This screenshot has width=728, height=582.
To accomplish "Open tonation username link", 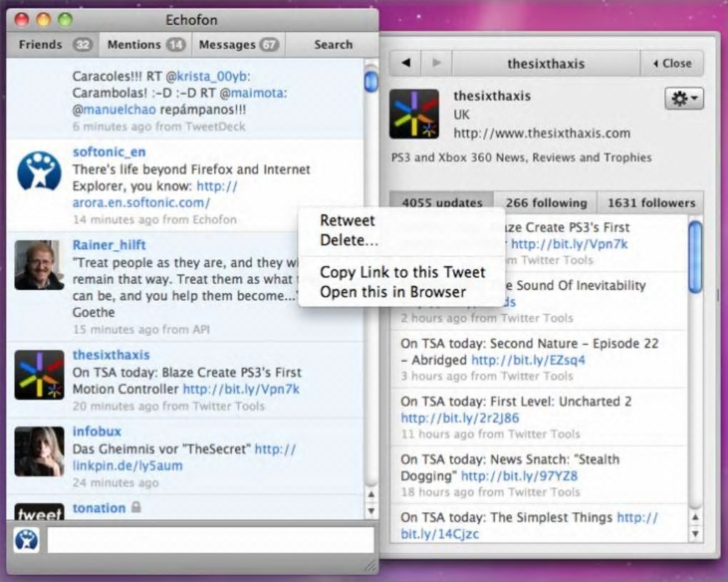I will [x=99, y=508].
